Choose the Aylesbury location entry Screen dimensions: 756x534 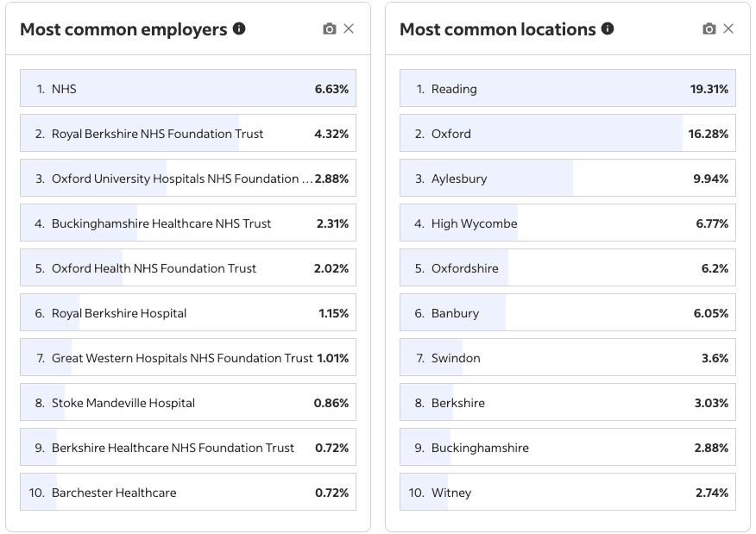567,179
